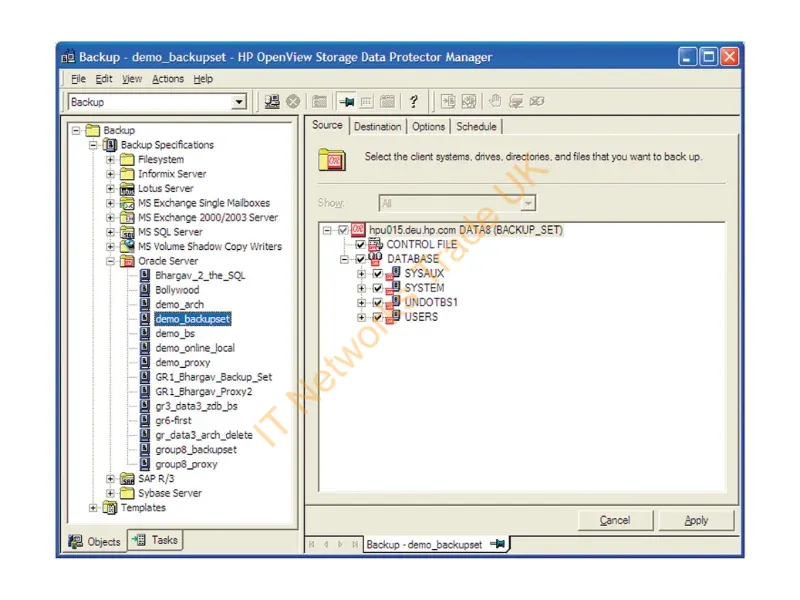Image resolution: width=800 pixels, height=600 pixels.
Task: Select the Bollywood specification
Action: 177,290
